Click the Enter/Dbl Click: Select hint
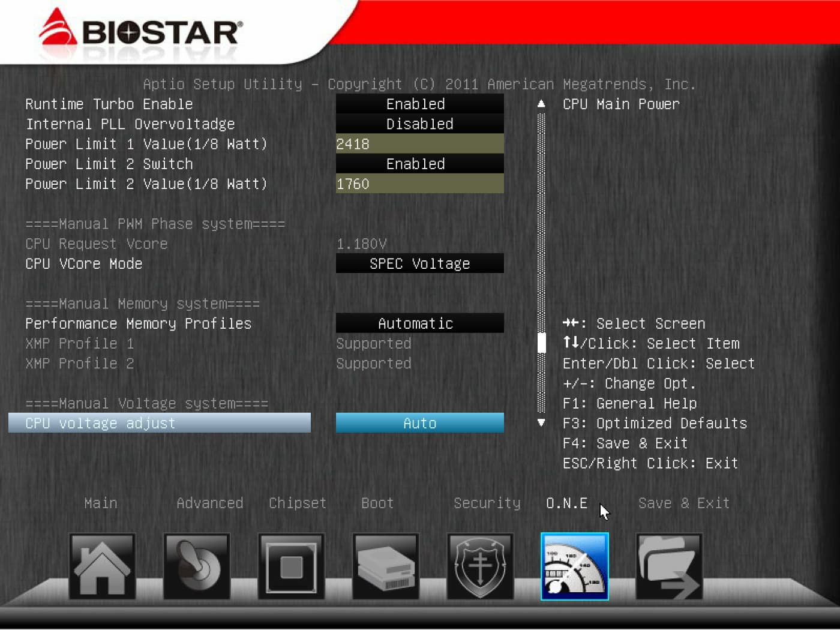 pos(659,363)
